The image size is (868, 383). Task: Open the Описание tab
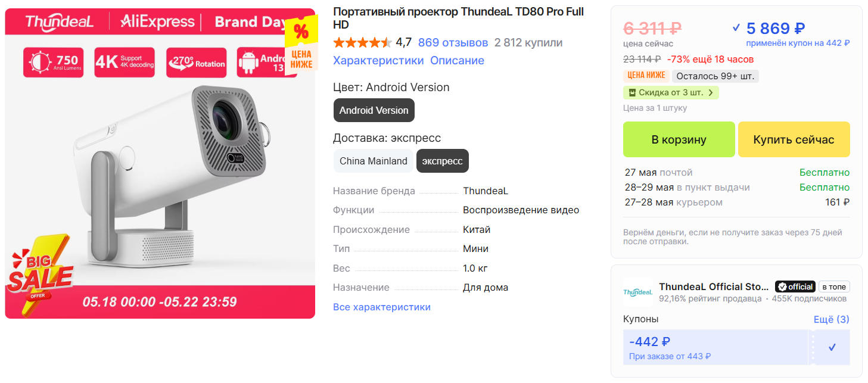pos(457,61)
